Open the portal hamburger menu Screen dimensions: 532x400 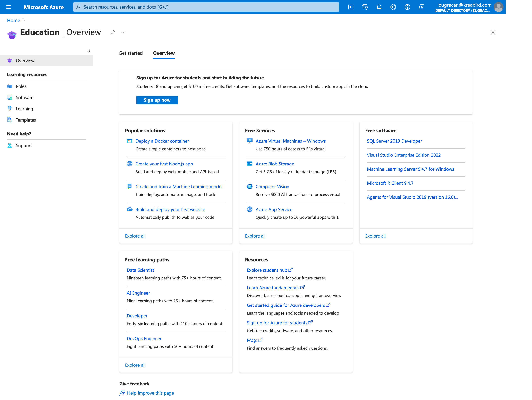pos(8,7)
